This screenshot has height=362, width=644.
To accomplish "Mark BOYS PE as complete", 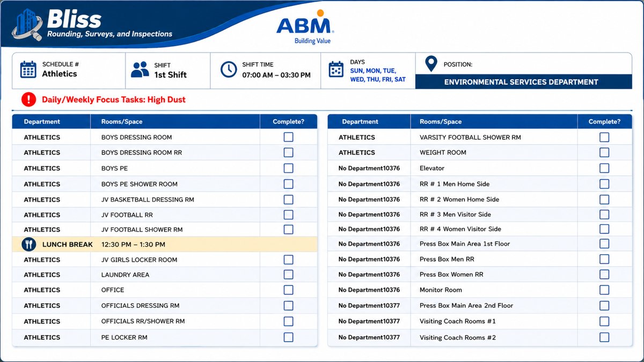I will 288,168.
